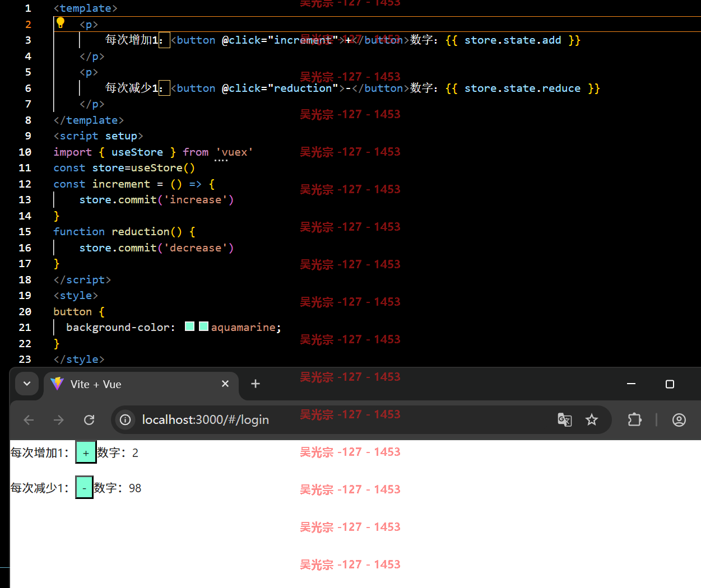701x588 pixels.
Task: Click the 'store.state.add' expression in the code
Action: pyautogui.click(x=513, y=40)
